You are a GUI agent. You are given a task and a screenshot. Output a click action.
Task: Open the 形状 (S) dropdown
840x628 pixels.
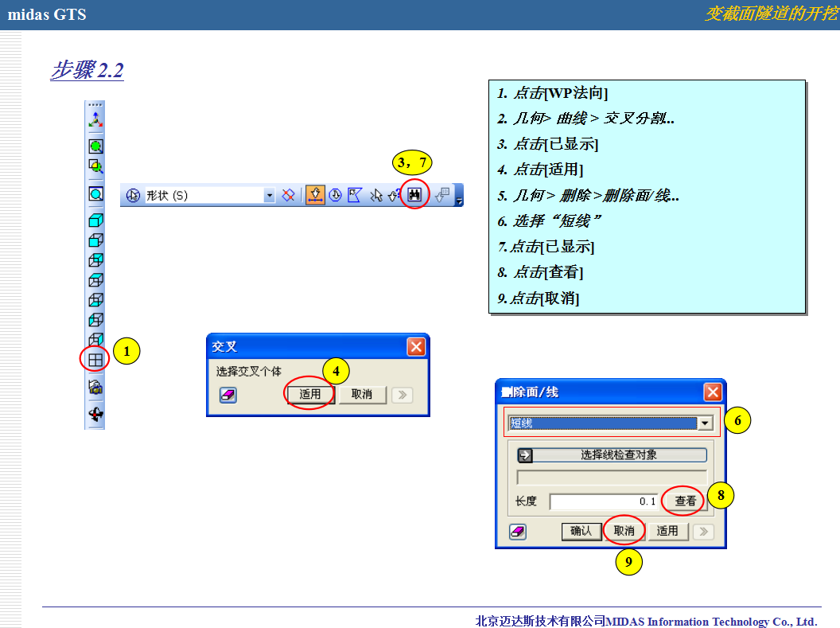pos(269,196)
